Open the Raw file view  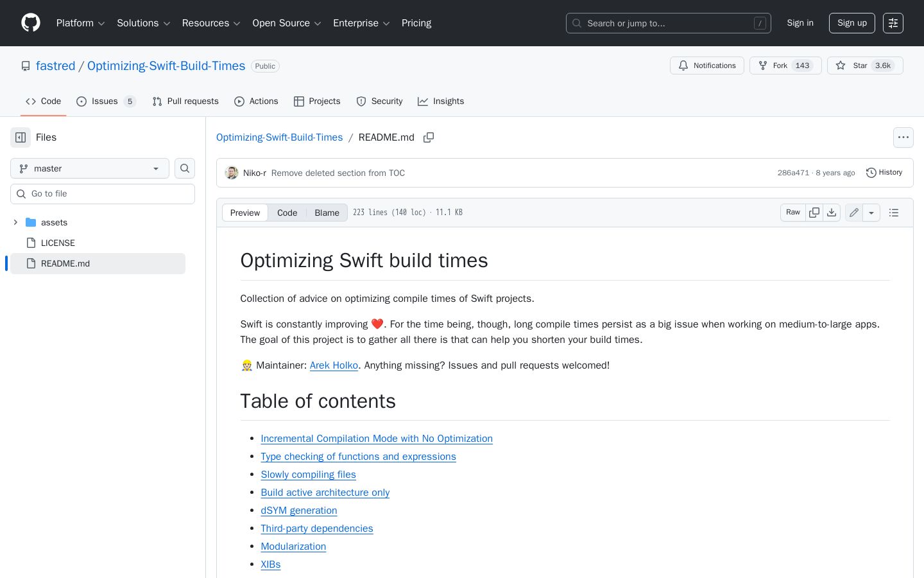click(793, 213)
